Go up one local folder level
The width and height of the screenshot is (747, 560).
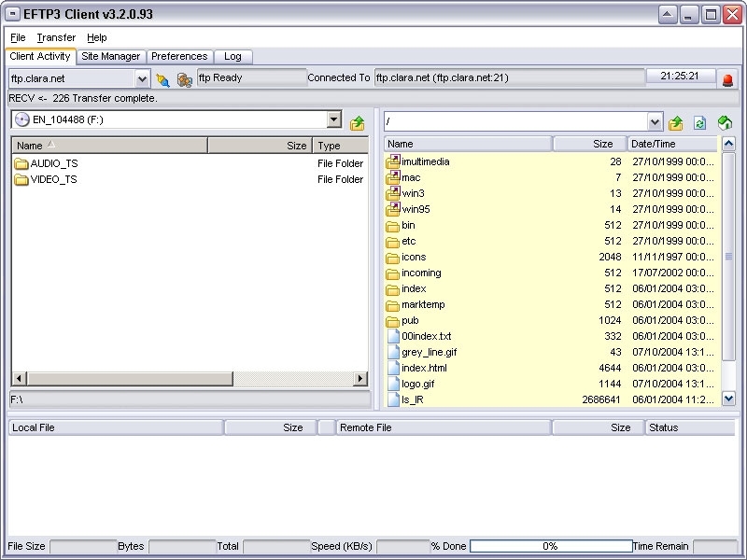(x=357, y=123)
